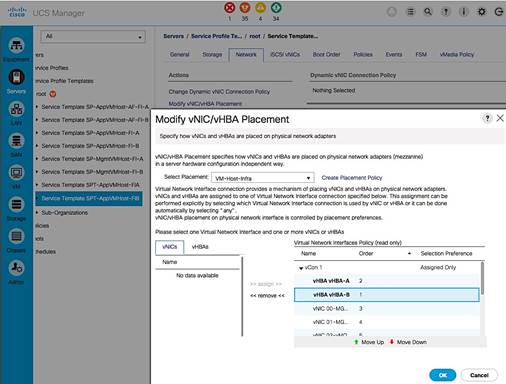Expand Service Template SP-MgmtVMHost-FI-A

[37, 159]
